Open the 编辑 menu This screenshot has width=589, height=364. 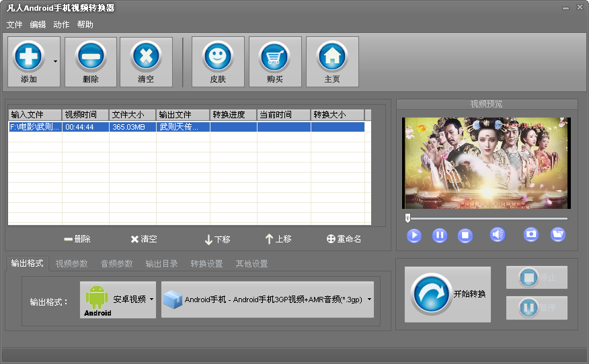click(38, 25)
